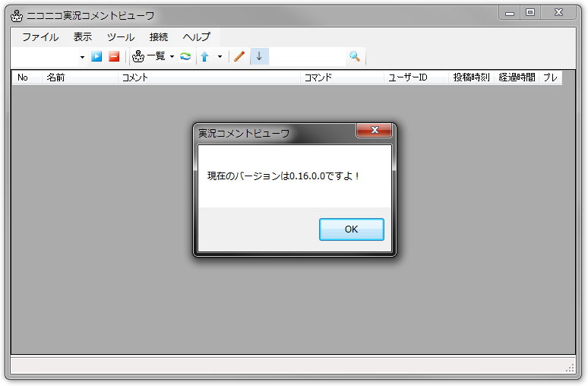588x386 pixels.
Task: Open the 表示 menu
Action: coord(83,36)
